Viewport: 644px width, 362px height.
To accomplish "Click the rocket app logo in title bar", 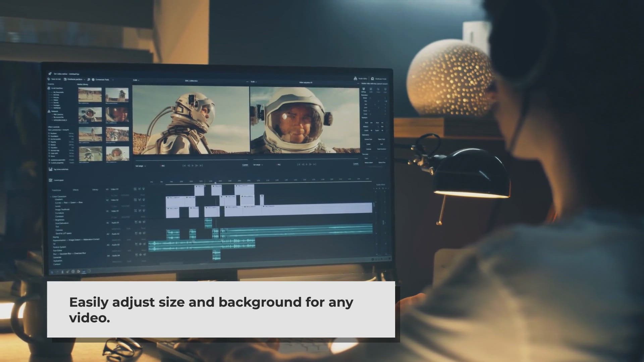I will coord(50,74).
